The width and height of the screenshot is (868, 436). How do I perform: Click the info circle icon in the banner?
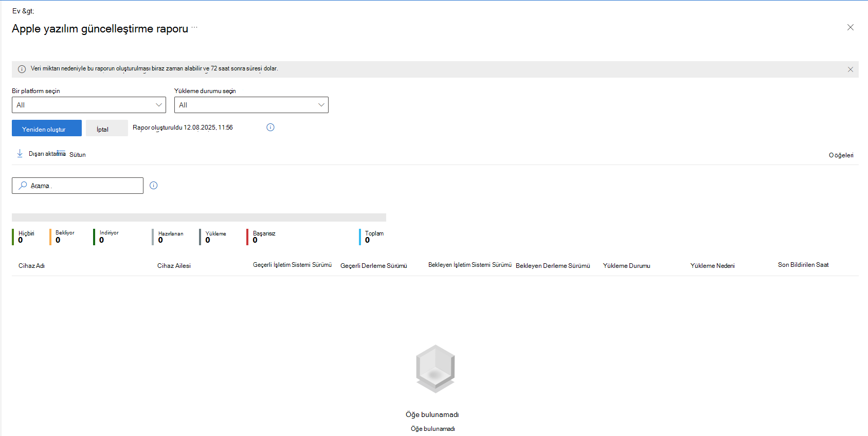coord(22,69)
